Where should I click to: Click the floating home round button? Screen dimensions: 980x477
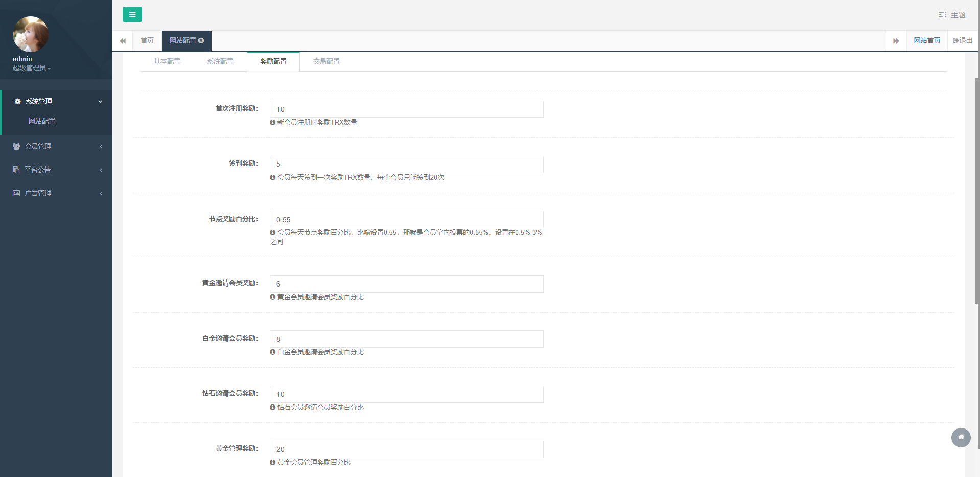(961, 437)
